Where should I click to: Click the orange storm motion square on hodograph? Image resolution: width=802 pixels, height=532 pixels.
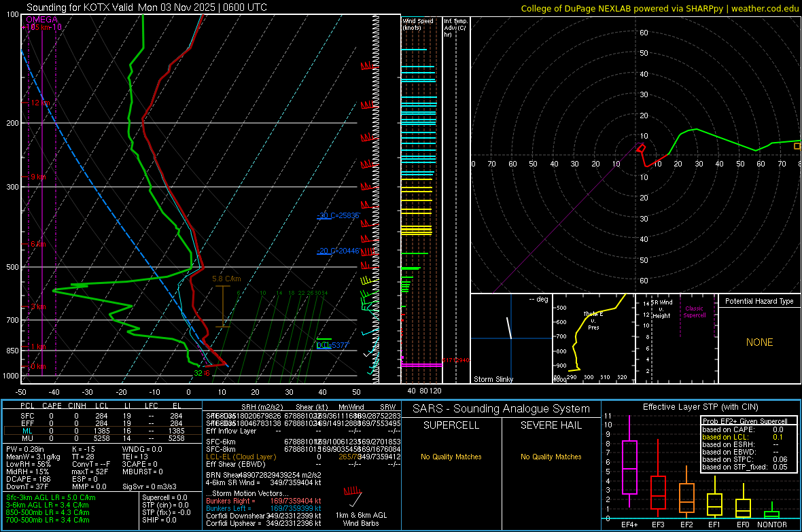point(797,146)
